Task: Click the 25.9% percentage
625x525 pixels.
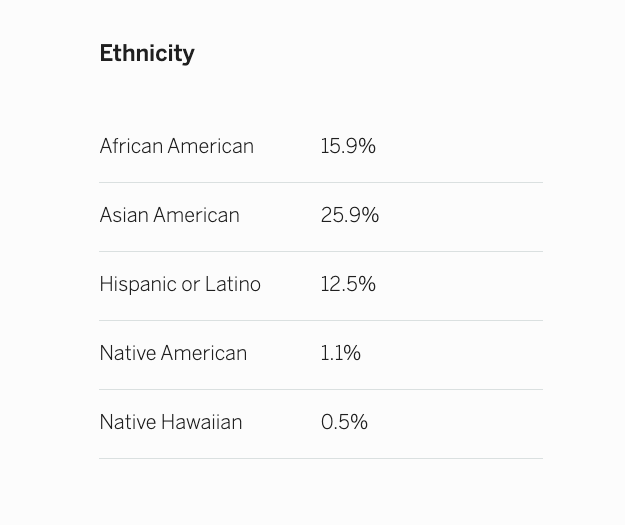Action: click(x=350, y=216)
